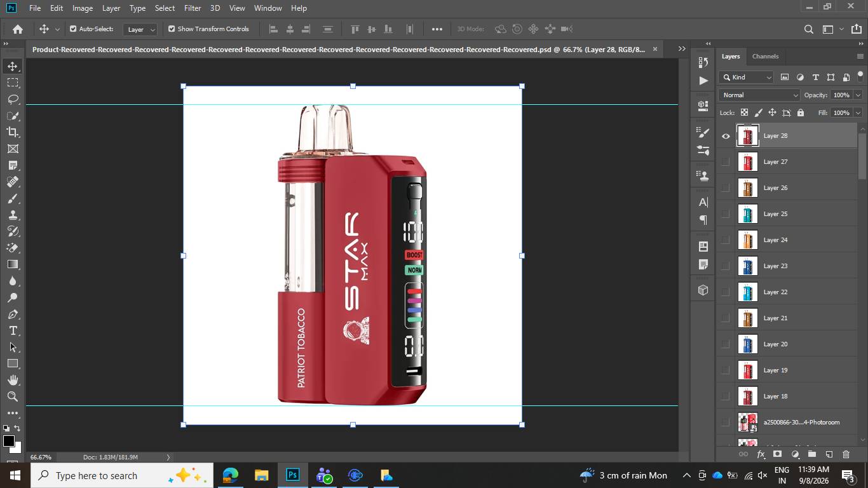Pick the Zoom tool in toolbar
Screen dimensions: 868x488
[13, 396]
